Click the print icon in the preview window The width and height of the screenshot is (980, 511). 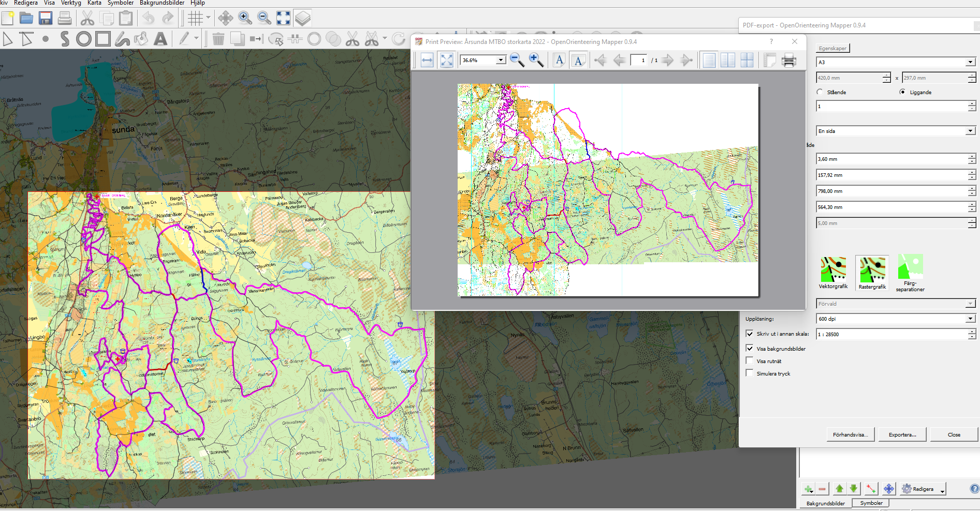point(788,60)
